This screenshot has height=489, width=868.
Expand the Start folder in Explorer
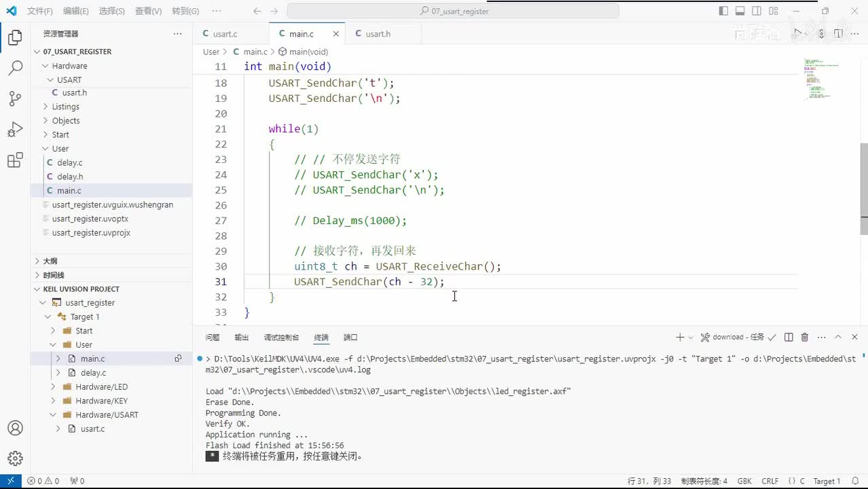(x=111, y=134)
